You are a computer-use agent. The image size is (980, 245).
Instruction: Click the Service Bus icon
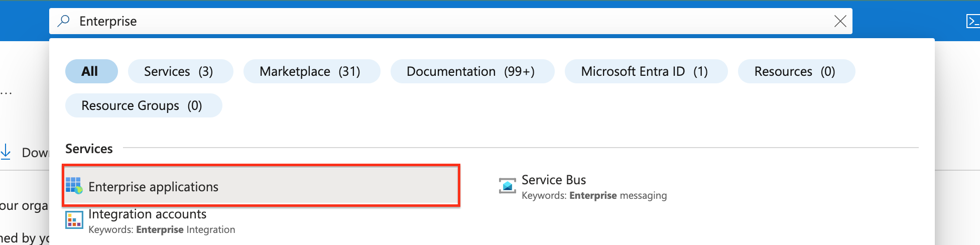507,185
